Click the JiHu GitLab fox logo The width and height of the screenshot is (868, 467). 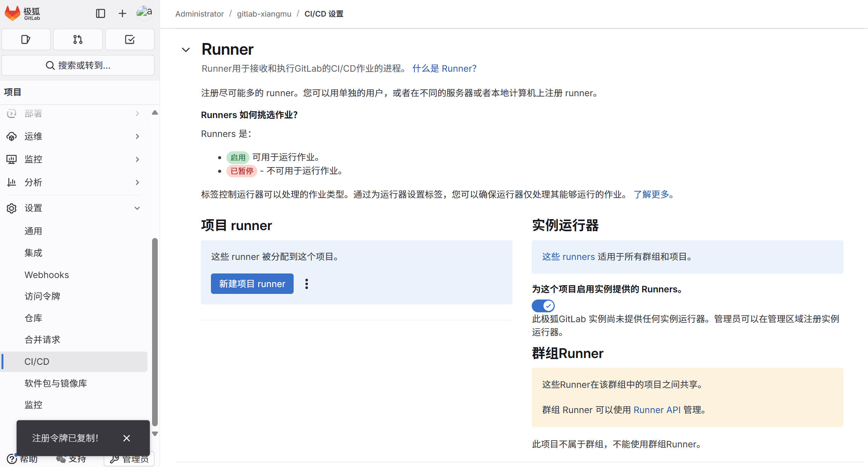[12, 13]
